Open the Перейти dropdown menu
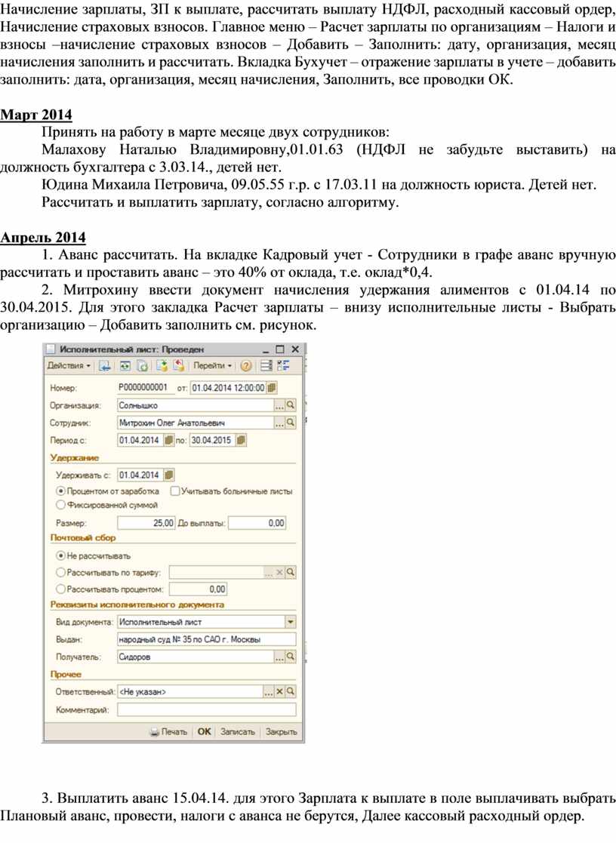 [213, 365]
